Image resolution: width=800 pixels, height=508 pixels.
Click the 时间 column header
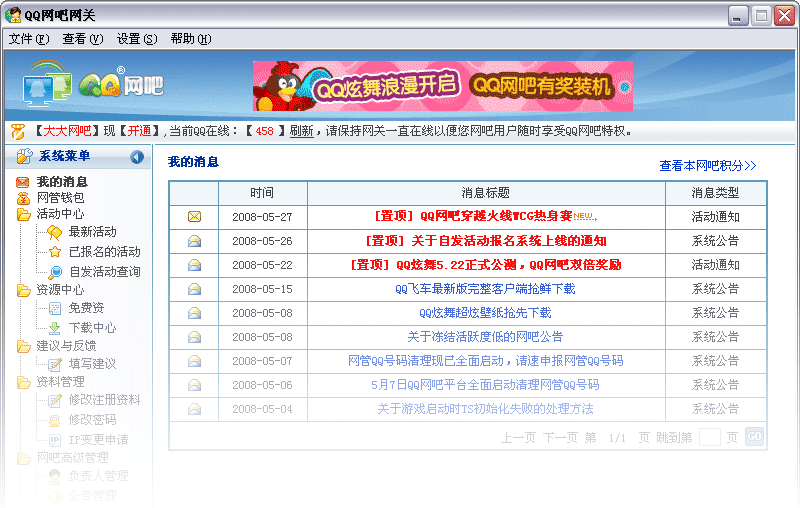click(262, 193)
